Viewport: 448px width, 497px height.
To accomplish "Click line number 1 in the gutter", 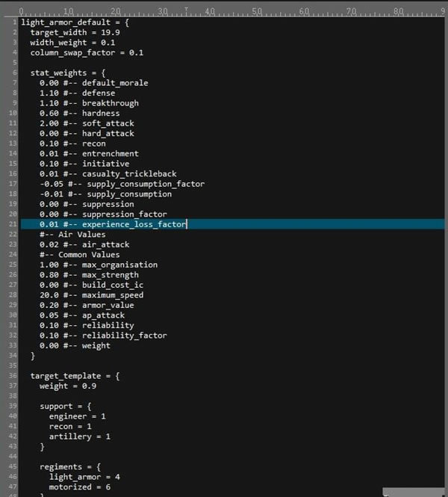I will click(14, 22).
